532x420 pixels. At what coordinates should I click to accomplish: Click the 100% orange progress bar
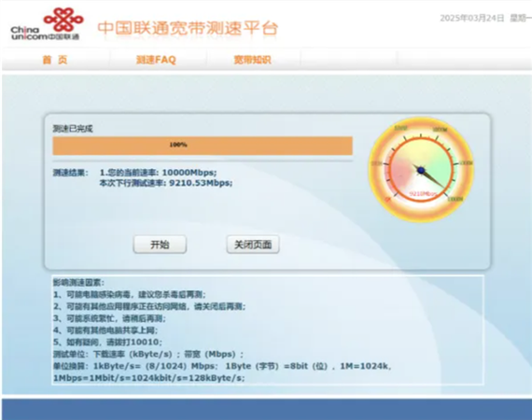(x=203, y=146)
